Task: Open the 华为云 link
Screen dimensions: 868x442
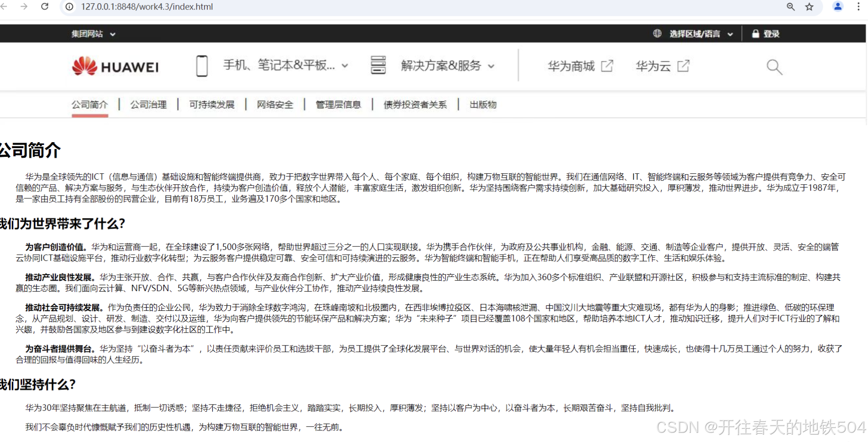Action: click(653, 66)
